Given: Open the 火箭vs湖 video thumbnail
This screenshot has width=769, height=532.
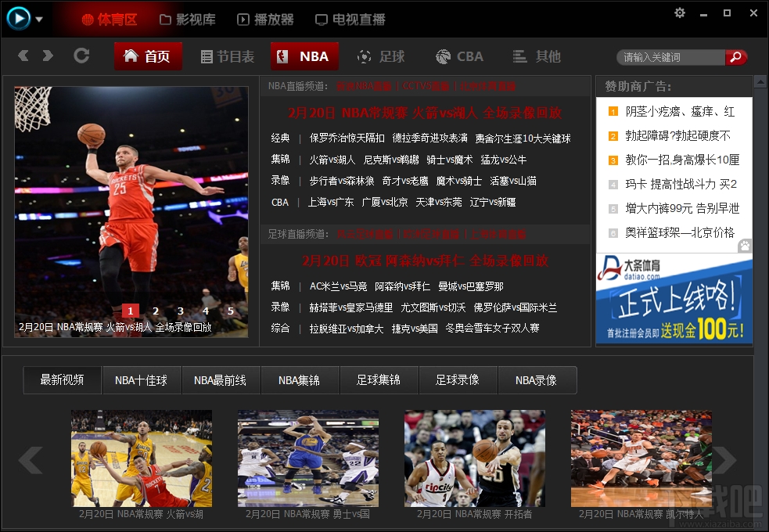Looking at the screenshot, I should (x=142, y=458).
